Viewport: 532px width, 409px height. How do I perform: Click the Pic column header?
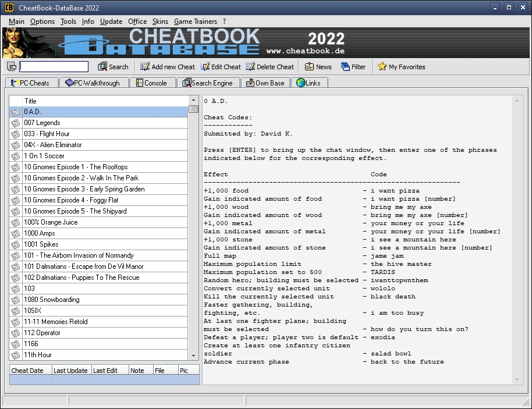pyautogui.click(x=189, y=371)
